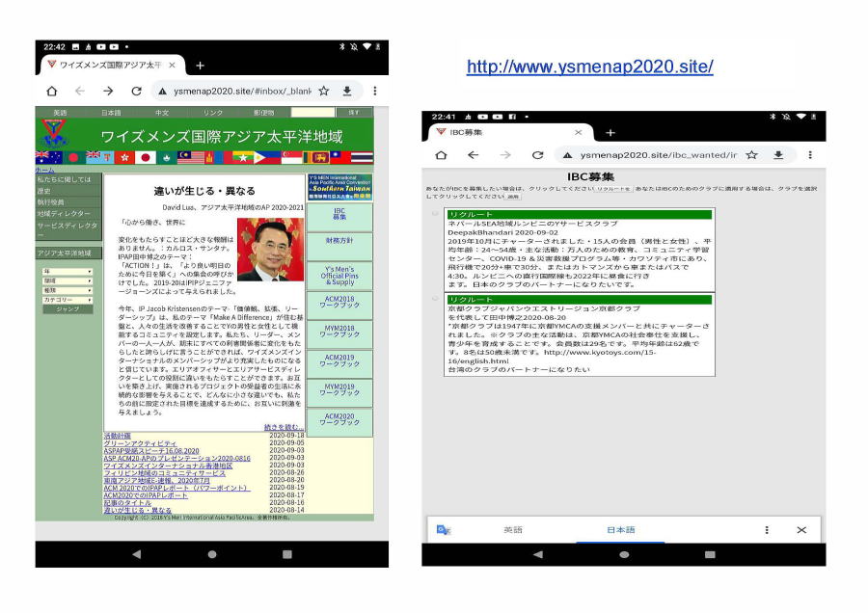Open the http://www.ysmenap2020.site/ hyperlink

(589, 67)
